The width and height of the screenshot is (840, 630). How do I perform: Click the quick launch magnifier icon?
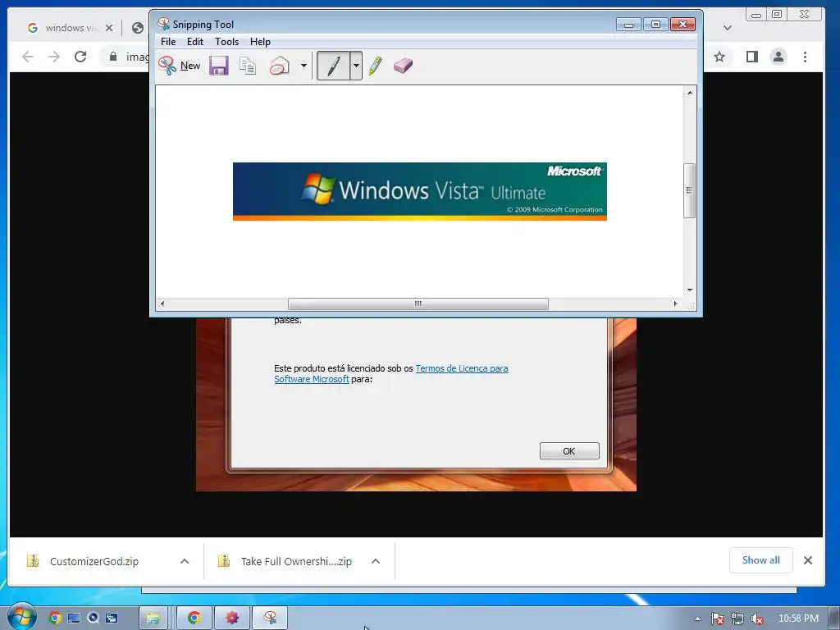coord(94,619)
